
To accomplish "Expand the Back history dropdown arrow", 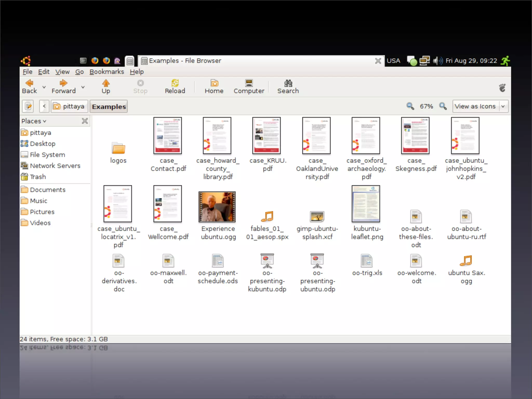I will tap(44, 87).
